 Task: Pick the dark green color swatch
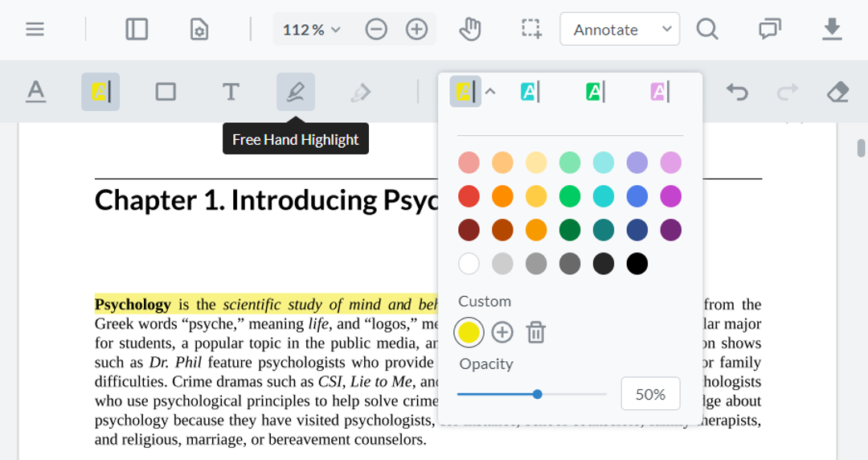pos(570,230)
